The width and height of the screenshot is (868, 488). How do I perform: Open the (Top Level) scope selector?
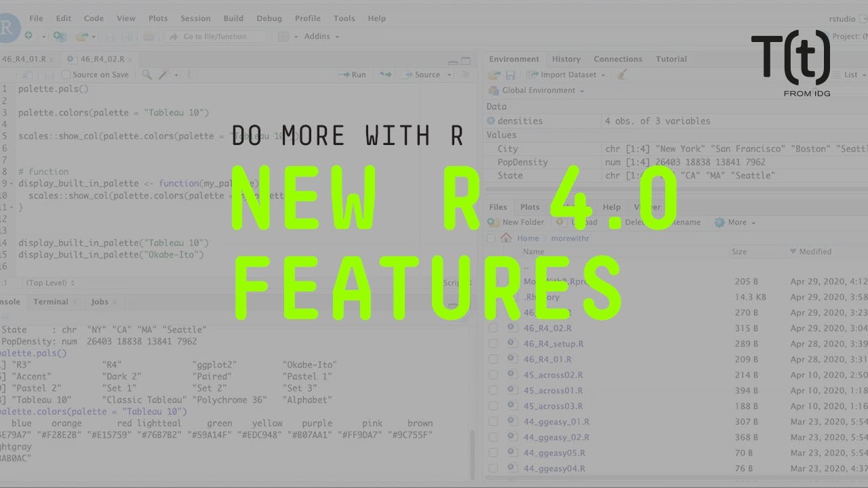click(x=50, y=283)
